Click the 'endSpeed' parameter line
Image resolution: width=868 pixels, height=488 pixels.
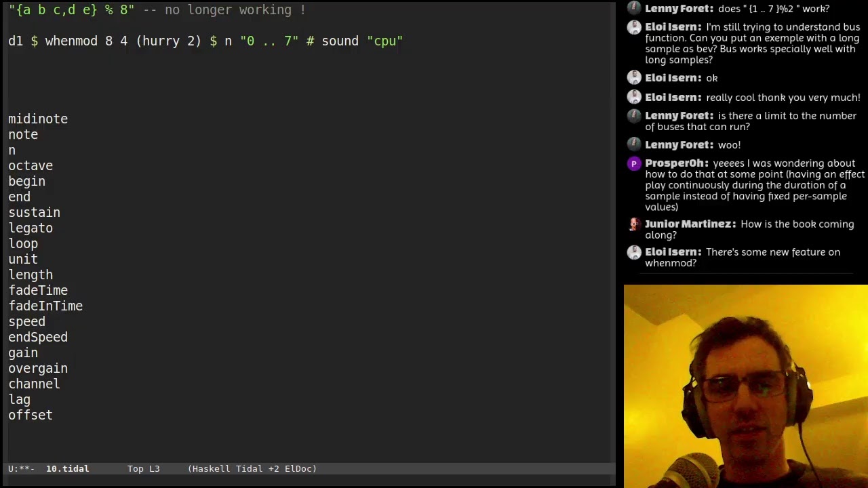coord(38,338)
